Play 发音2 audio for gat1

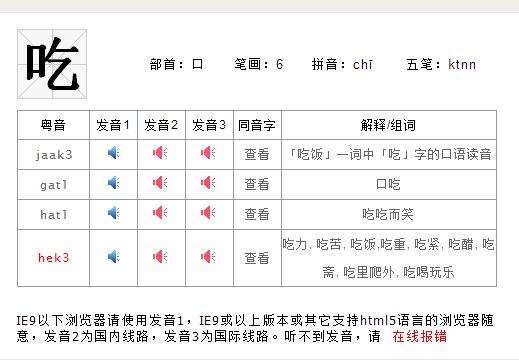(x=160, y=183)
